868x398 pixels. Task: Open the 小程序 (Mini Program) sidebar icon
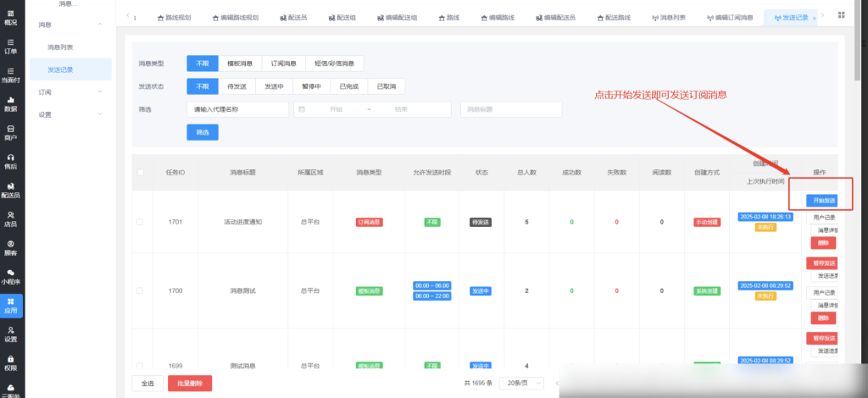click(11, 276)
